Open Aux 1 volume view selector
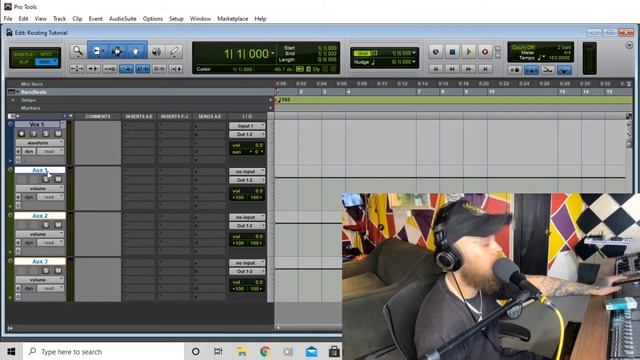 [x=40, y=189]
